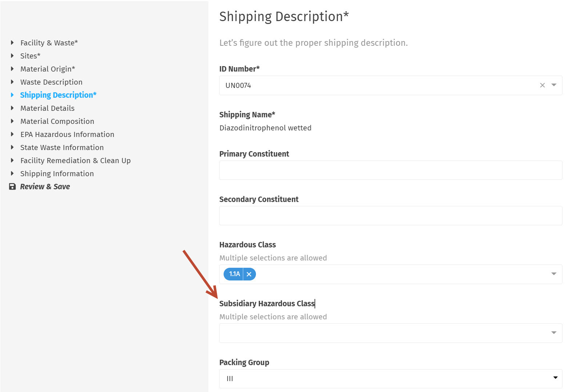Open the ID Number dropdown arrow
This screenshot has width=573, height=392.
(554, 85)
